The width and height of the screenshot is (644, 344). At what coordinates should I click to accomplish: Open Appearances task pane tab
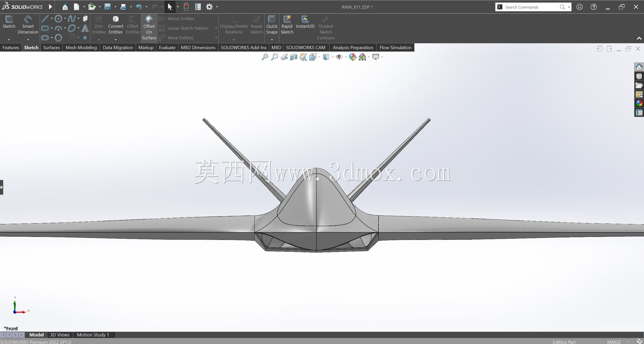(639, 103)
